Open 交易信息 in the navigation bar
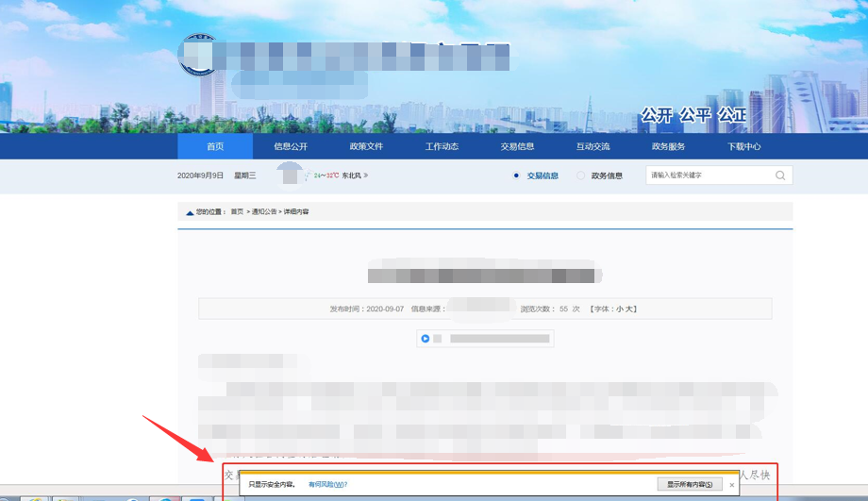 coord(517,146)
